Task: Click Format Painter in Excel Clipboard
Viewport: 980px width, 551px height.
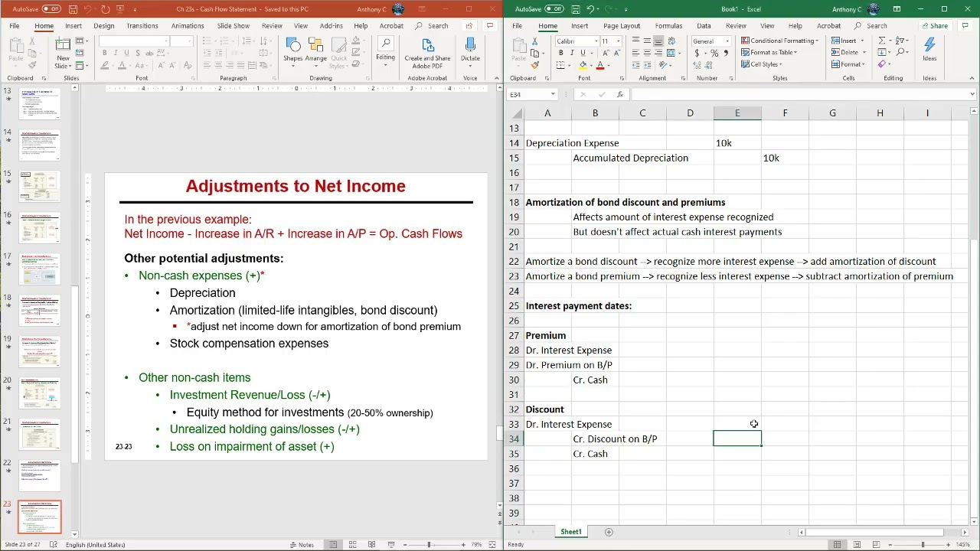Action: point(534,65)
